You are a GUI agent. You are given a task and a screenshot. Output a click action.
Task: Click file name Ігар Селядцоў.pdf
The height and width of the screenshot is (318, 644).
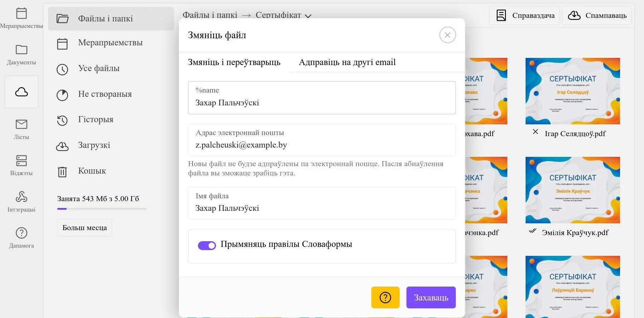pos(575,134)
